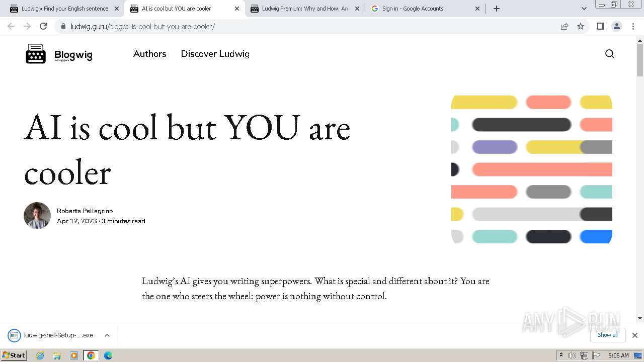
Task: Switch to 'Sign in - Google Accounts' tab
Action: pyautogui.click(x=425, y=9)
